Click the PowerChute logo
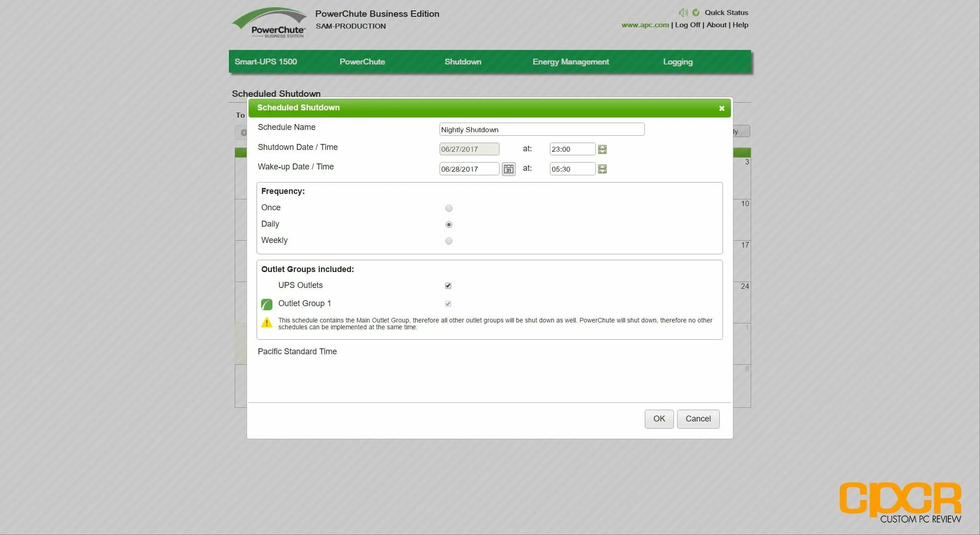This screenshot has height=535, width=980. (x=270, y=23)
